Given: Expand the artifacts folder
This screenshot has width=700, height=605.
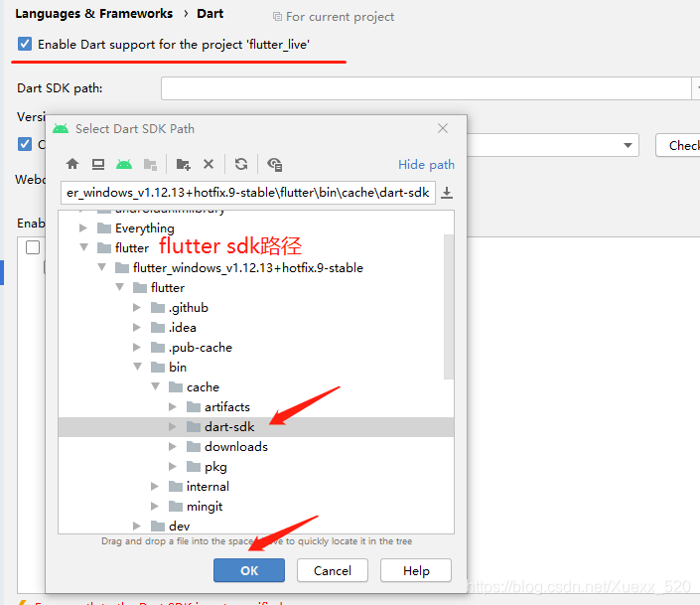Looking at the screenshot, I should [x=173, y=406].
